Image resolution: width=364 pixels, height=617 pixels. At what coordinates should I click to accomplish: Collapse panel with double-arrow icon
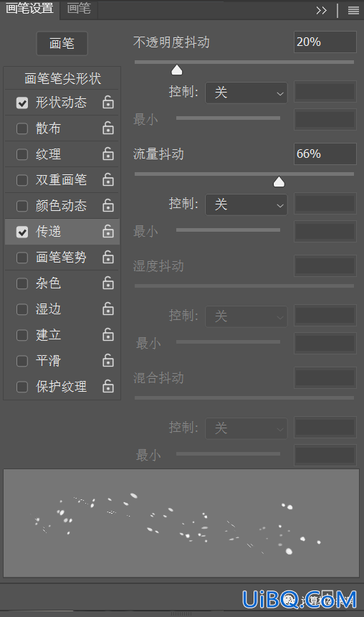[x=322, y=11]
